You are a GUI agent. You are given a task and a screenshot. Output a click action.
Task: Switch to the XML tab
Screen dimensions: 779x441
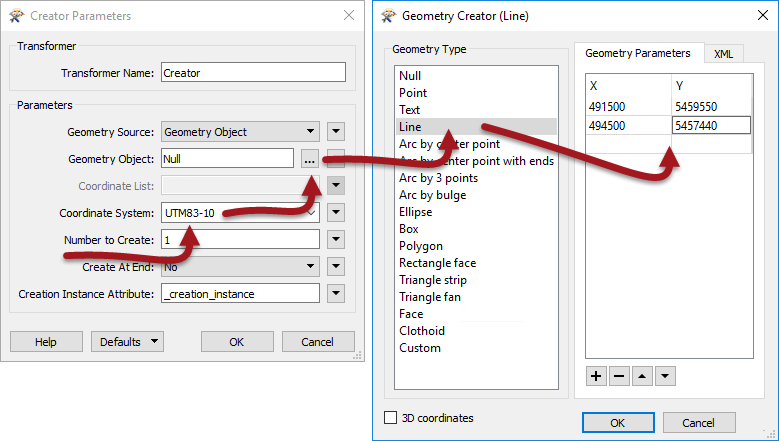[723, 54]
